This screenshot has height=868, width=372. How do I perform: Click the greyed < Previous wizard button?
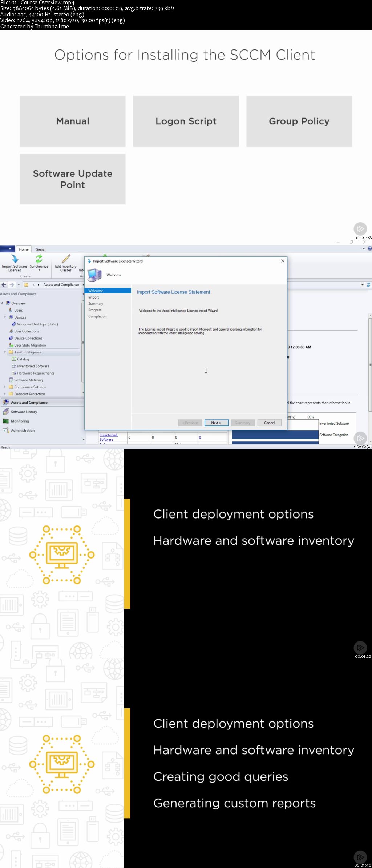[x=190, y=423]
